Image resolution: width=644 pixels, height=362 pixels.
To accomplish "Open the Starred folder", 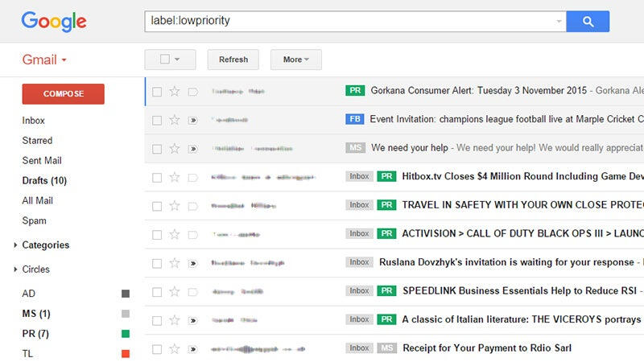I will coord(37,140).
